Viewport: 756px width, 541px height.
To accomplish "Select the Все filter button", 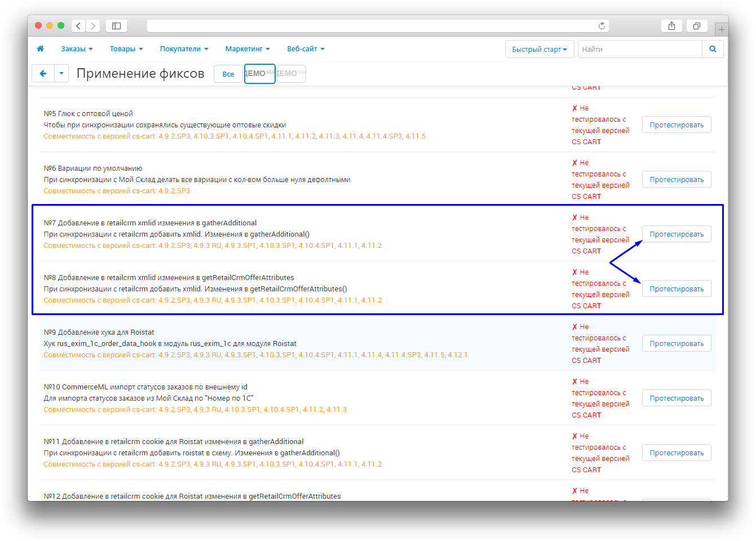I will (228, 74).
